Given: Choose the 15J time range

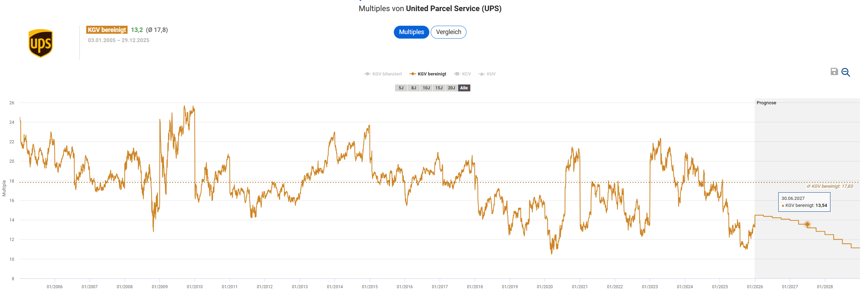Looking at the screenshot, I should tap(439, 88).
